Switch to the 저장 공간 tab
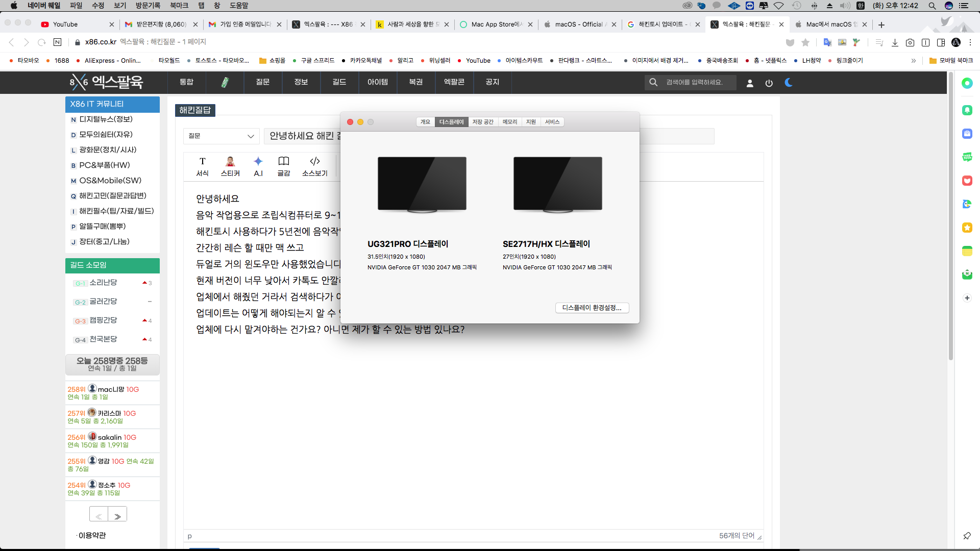The image size is (980, 551). [483, 122]
